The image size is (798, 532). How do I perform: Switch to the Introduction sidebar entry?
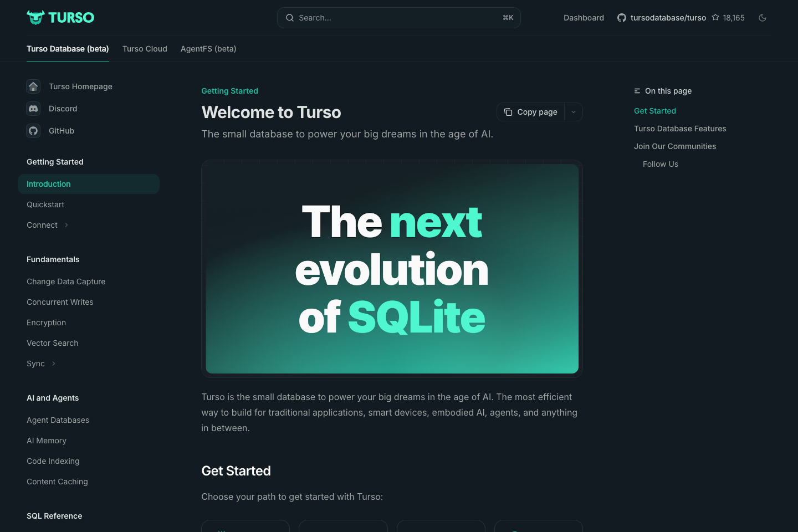tap(49, 183)
